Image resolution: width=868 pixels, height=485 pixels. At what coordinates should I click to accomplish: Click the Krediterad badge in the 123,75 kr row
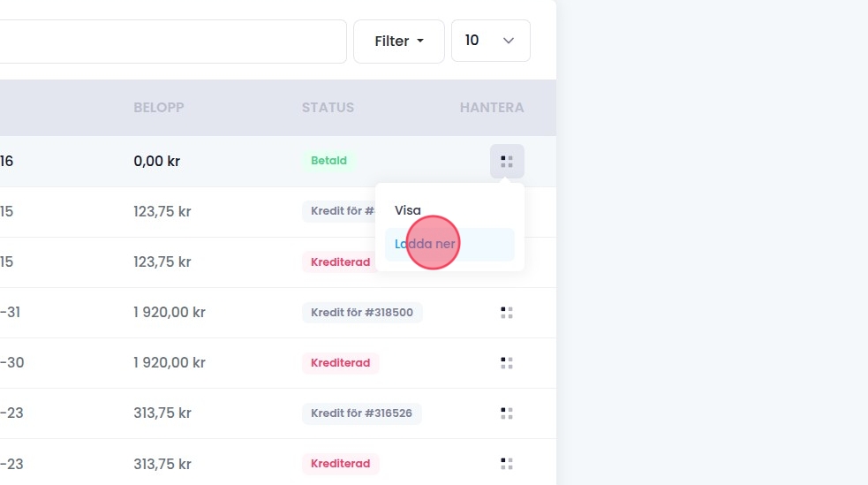pyautogui.click(x=340, y=262)
